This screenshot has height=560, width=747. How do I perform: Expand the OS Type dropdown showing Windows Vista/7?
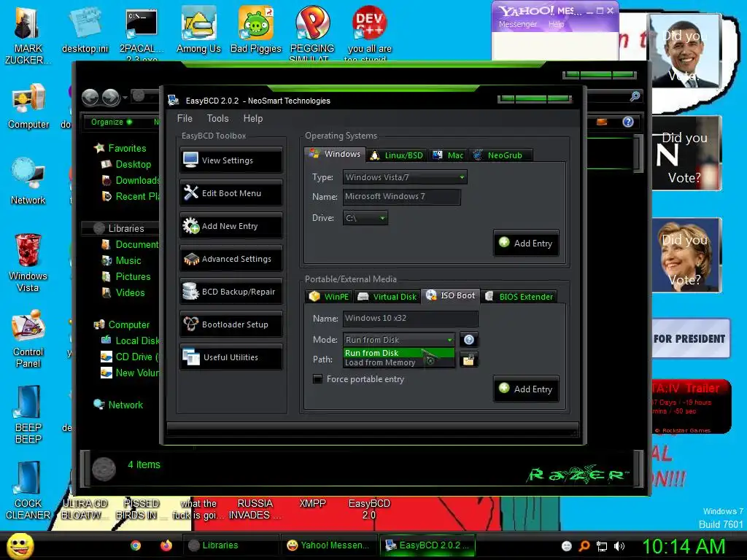pyautogui.click(x=405, y=177)
